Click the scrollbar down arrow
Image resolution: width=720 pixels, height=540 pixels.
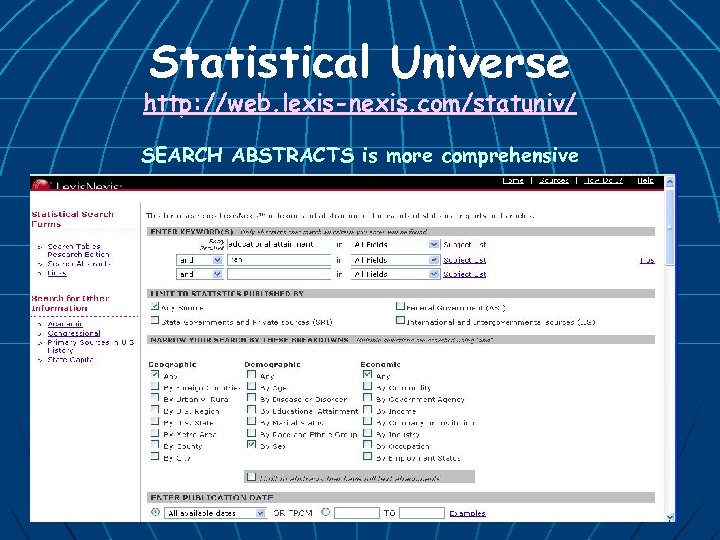[669, 517]
